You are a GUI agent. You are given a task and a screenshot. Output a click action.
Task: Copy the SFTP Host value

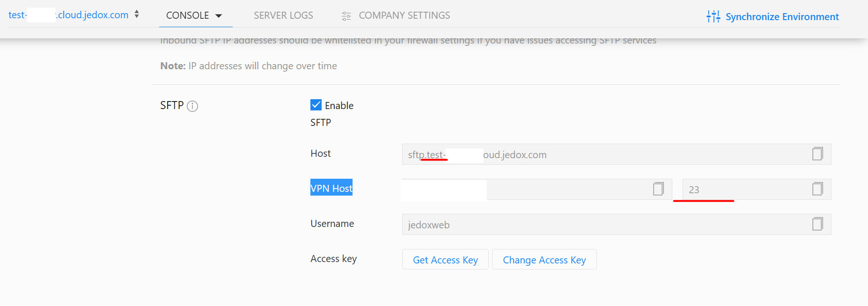pyautogui.click(x=817, y=154)
